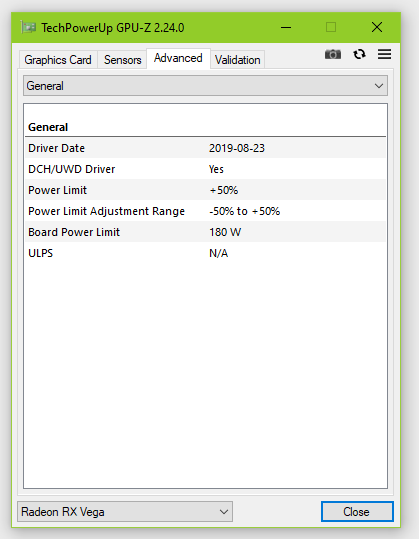Select Power Limit Adjustment Range label
The image size is (419, 539).
tap(107, 211)
